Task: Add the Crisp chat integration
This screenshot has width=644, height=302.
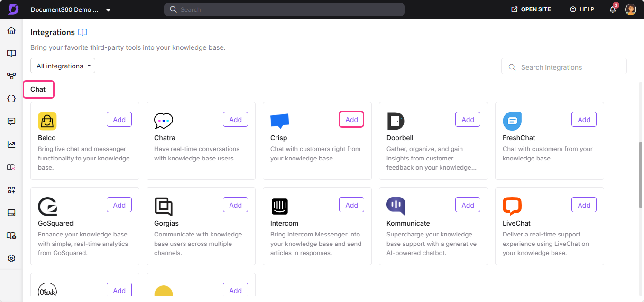Action: click(x=351, y=119)
